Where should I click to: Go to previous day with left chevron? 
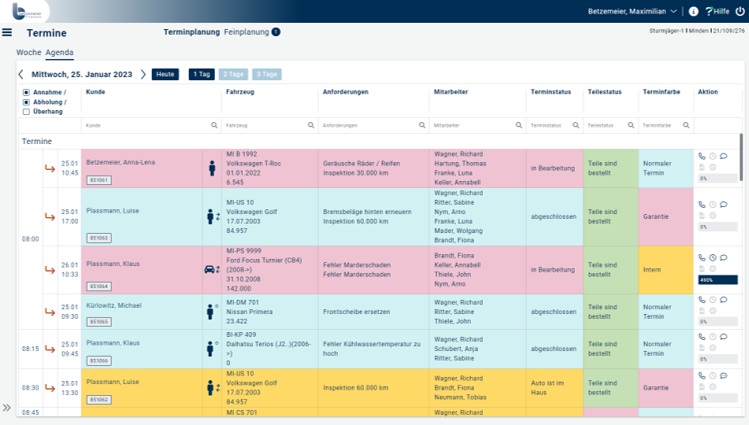click(x=21, y=74)
